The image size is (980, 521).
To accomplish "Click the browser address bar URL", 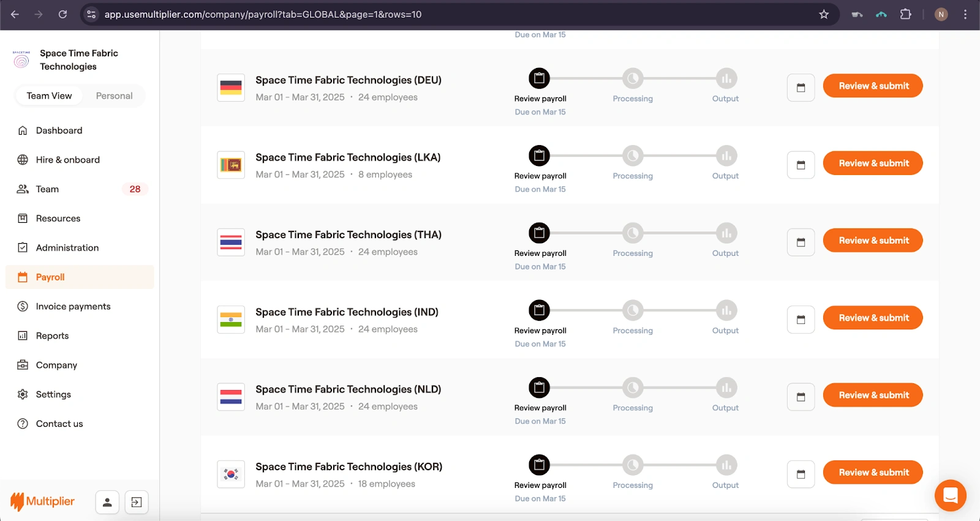I will coord(263,14).
